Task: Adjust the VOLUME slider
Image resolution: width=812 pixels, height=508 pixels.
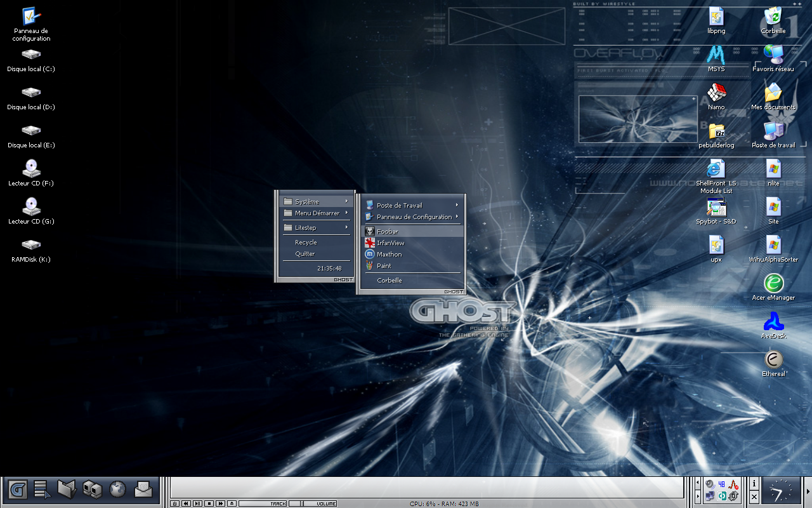Action: click(313, 504)
